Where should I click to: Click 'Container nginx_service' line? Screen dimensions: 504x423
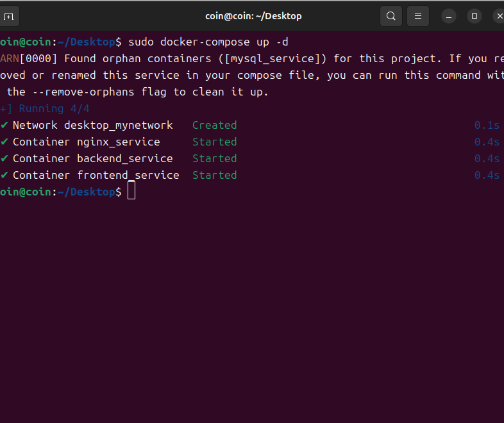click(x=86, y=142)
